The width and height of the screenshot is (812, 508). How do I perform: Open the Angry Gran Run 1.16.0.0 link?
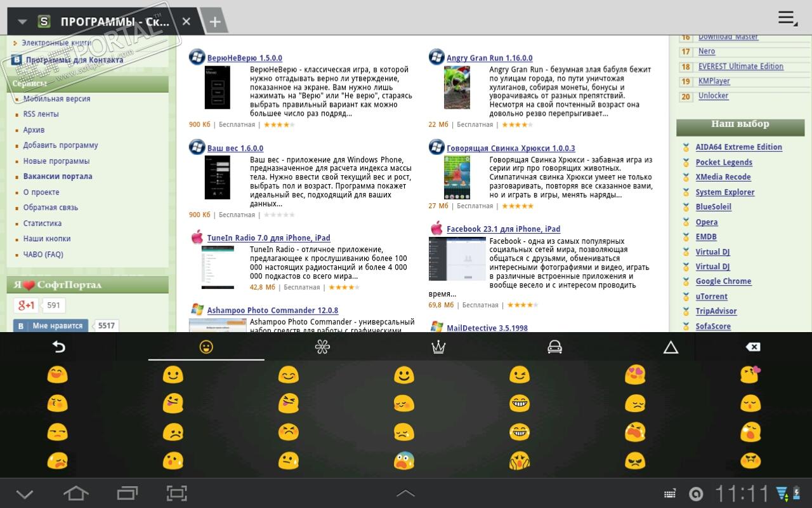(490, 58)
